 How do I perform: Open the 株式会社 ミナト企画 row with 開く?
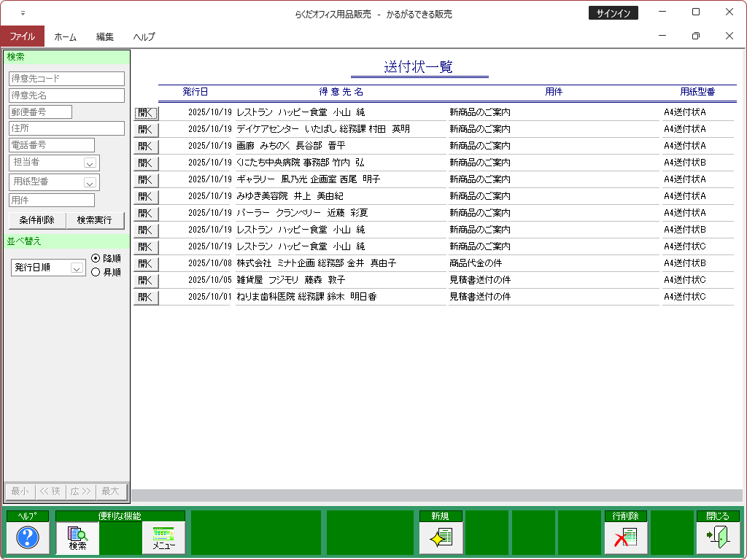point(146,263)
